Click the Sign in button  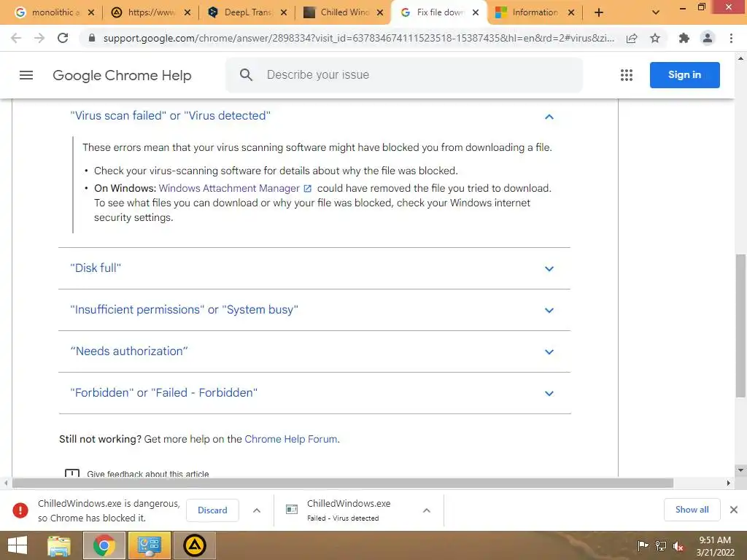click(684, 75)
